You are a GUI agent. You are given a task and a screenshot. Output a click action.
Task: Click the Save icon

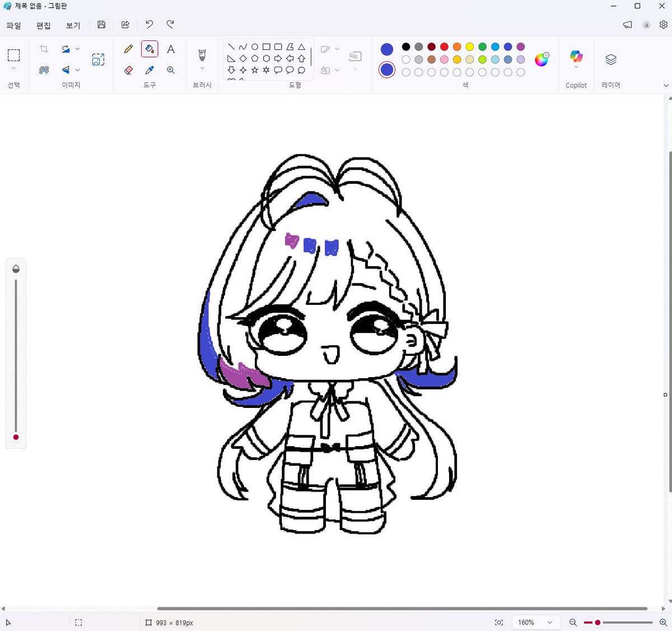101,25
